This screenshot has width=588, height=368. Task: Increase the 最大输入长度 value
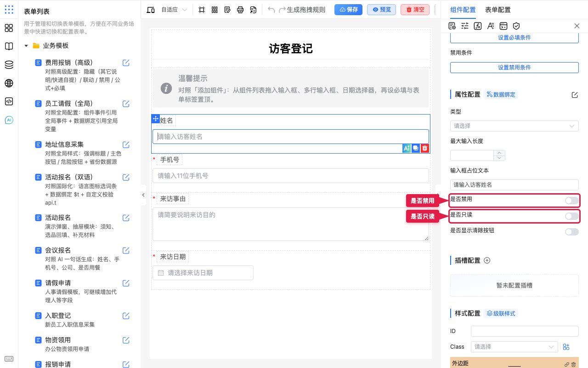click(500, 153)
